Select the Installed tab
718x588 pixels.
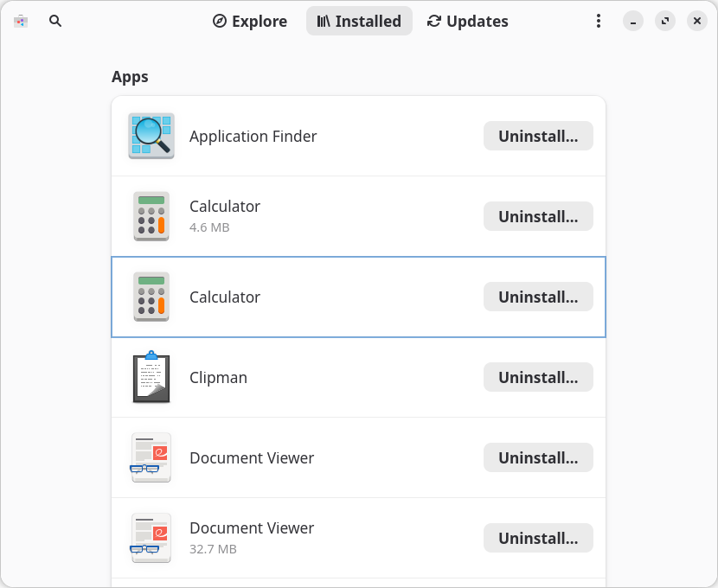pyautogui.click(x=359, y=21)
